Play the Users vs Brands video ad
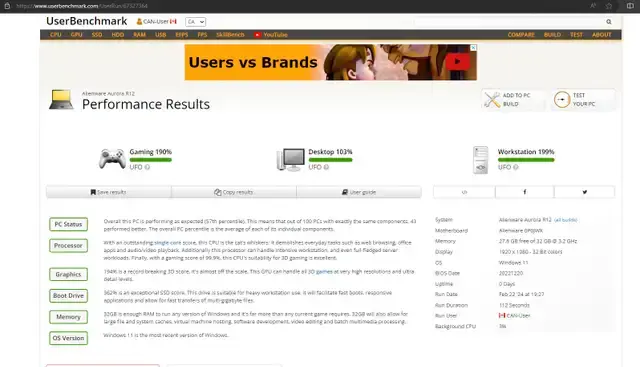 [x=457, y=62]
